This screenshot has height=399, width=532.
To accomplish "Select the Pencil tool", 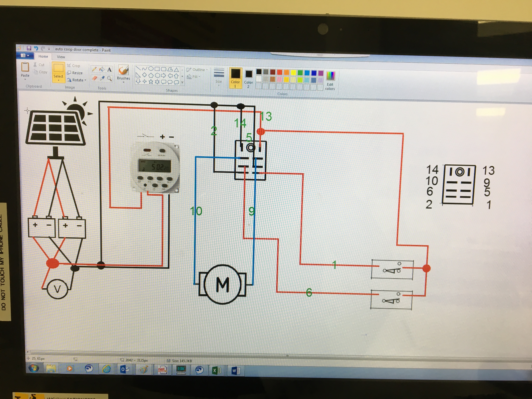I will click(94, 69).
